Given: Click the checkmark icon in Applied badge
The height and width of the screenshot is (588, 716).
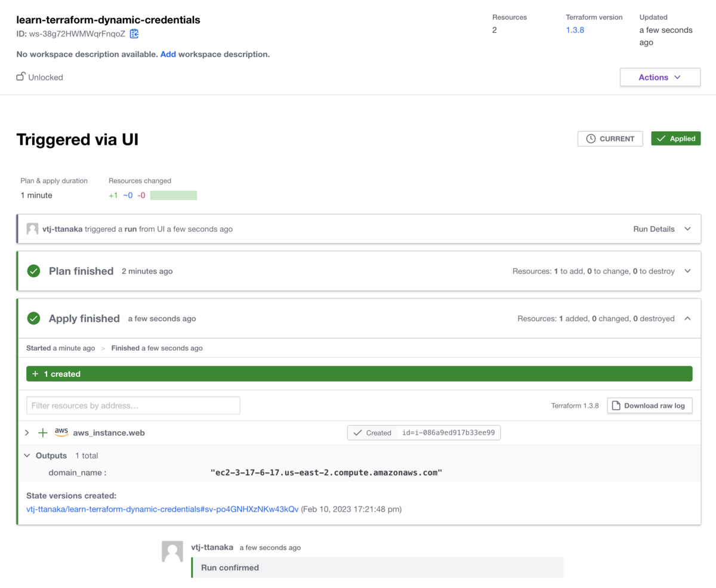Looking at the screenshot, I should pos(661,138).
